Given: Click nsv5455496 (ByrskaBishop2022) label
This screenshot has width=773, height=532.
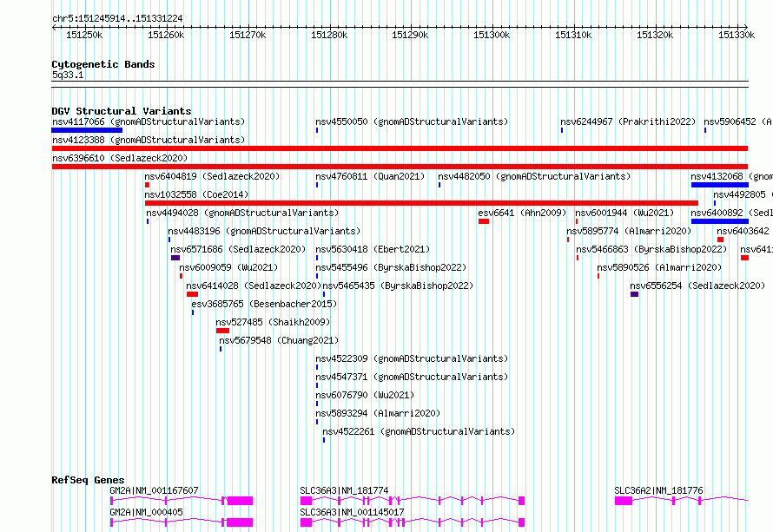Looking at the screenshot, I should tap(391, 267).
